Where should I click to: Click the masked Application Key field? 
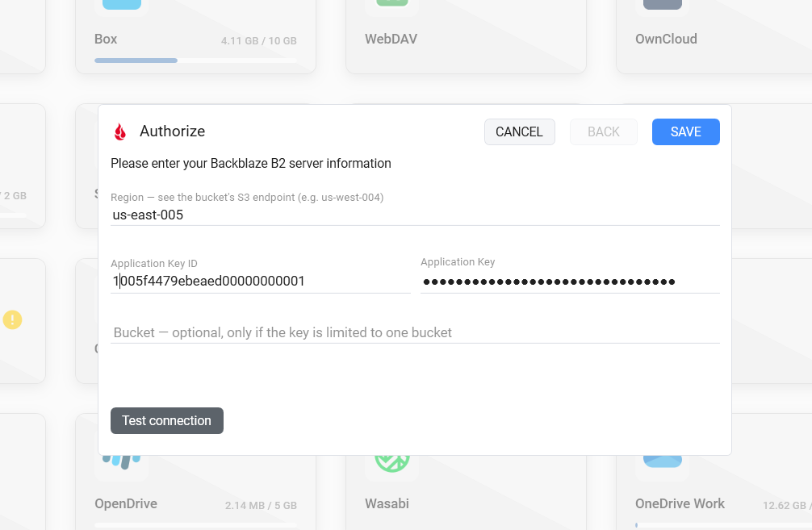[x=570, y=282]
